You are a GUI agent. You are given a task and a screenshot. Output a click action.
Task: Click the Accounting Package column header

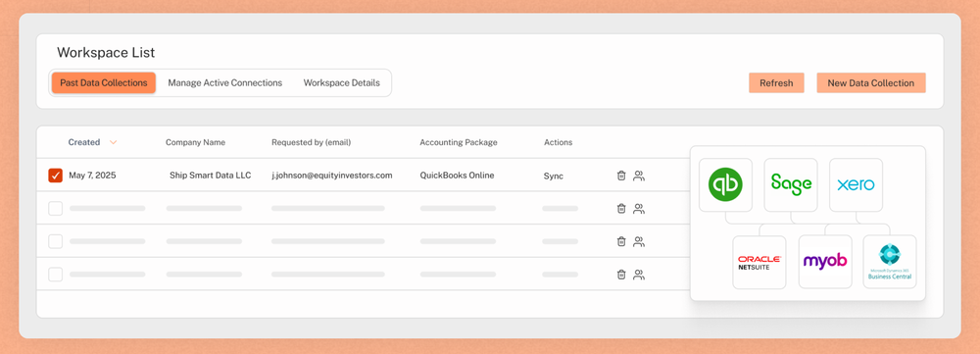459,142
